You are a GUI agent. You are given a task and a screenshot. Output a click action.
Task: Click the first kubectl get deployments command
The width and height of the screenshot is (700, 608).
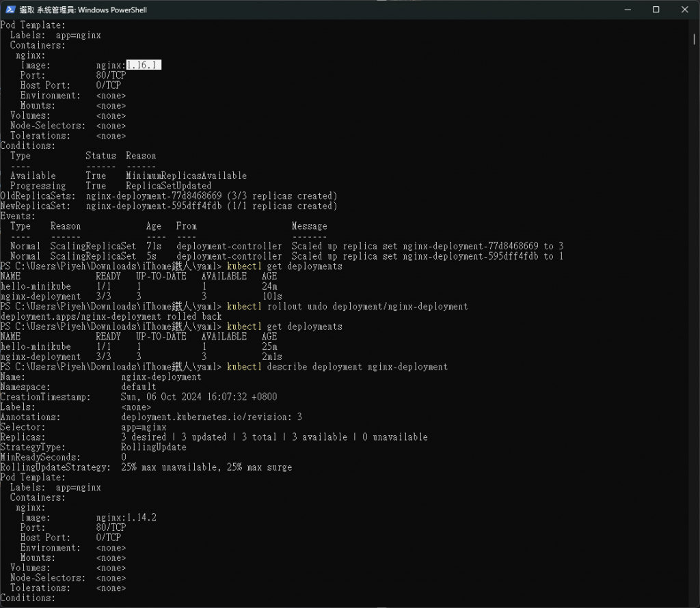tap(284, 266)
